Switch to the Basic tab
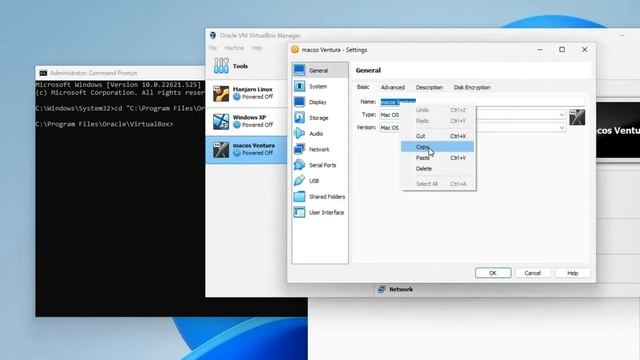The image size is (640, 360). 363,87
